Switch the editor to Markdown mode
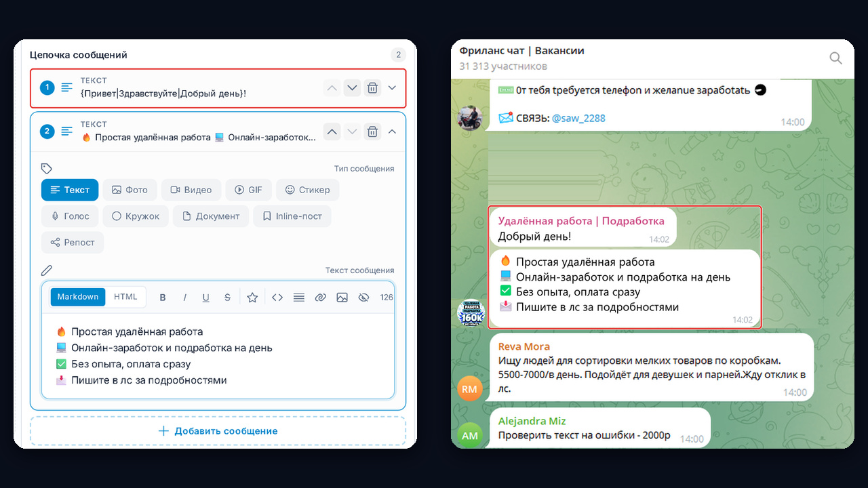The image size is (868, 488). point(78,297)
